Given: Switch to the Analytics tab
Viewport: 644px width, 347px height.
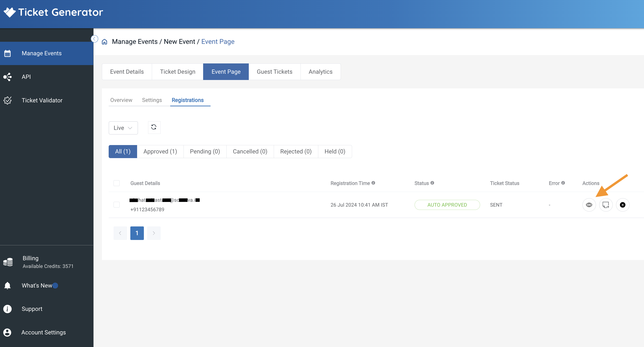Looking at the screenshot, I should [x=321, y=72].
